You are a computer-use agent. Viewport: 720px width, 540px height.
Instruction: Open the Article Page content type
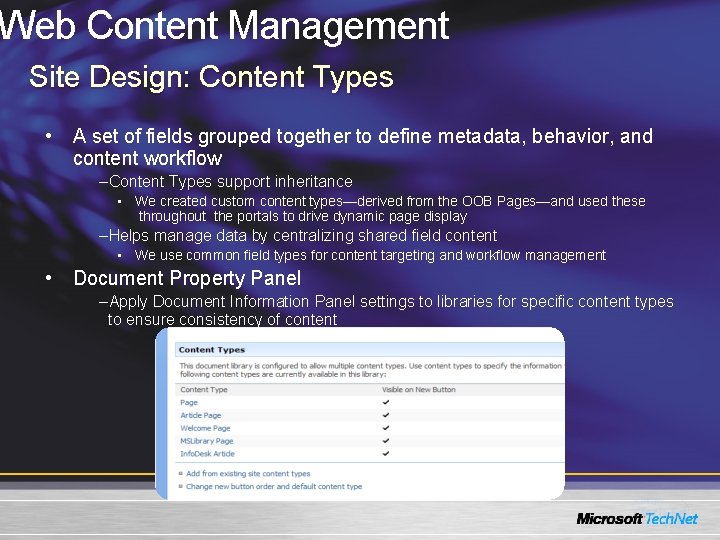point(201,416)
